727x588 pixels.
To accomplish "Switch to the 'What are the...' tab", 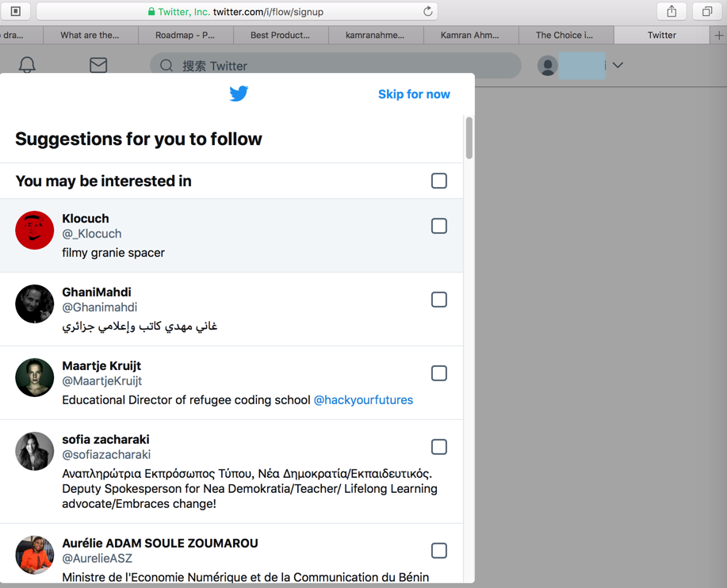I will click(90, 35).
